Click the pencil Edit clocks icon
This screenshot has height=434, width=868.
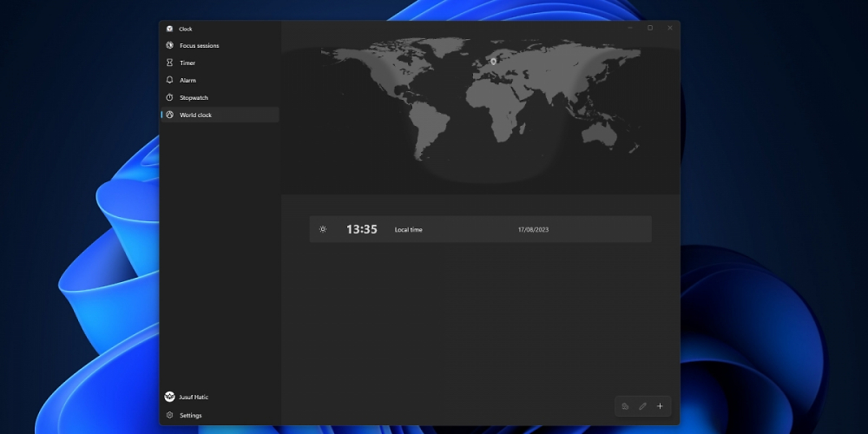coord(642,406)
